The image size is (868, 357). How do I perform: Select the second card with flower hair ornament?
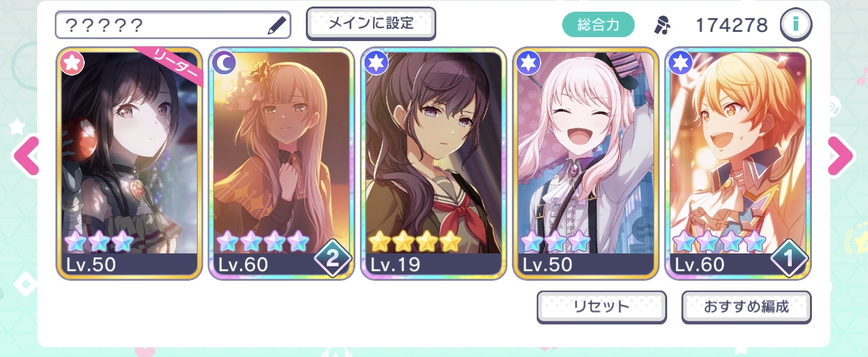tap(281, 164)
